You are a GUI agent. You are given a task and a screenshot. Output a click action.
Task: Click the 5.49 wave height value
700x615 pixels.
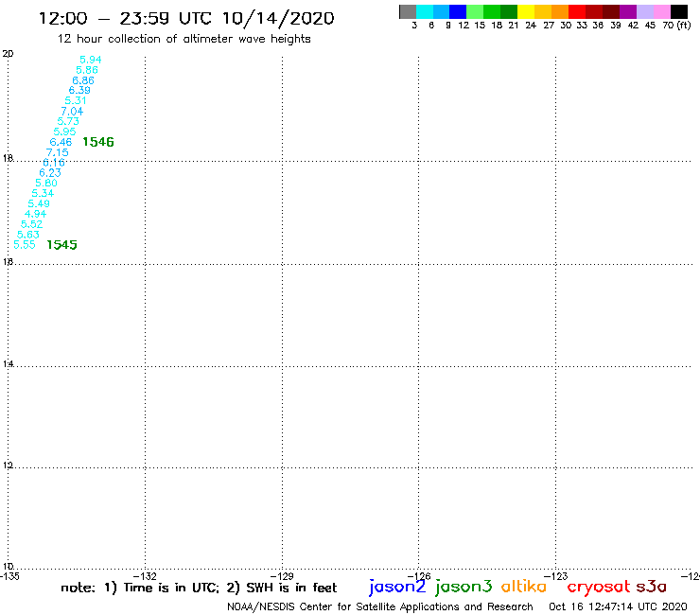[x=39, y=203]
